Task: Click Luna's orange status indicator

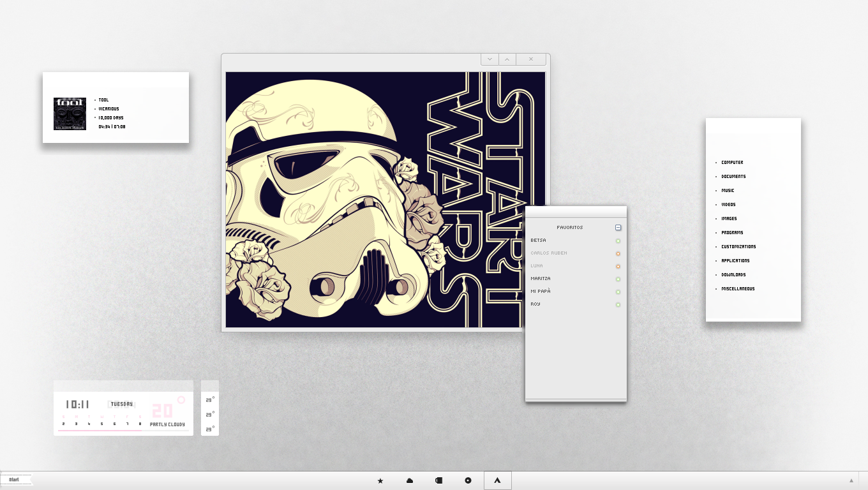Action: (x=618, y=266)
